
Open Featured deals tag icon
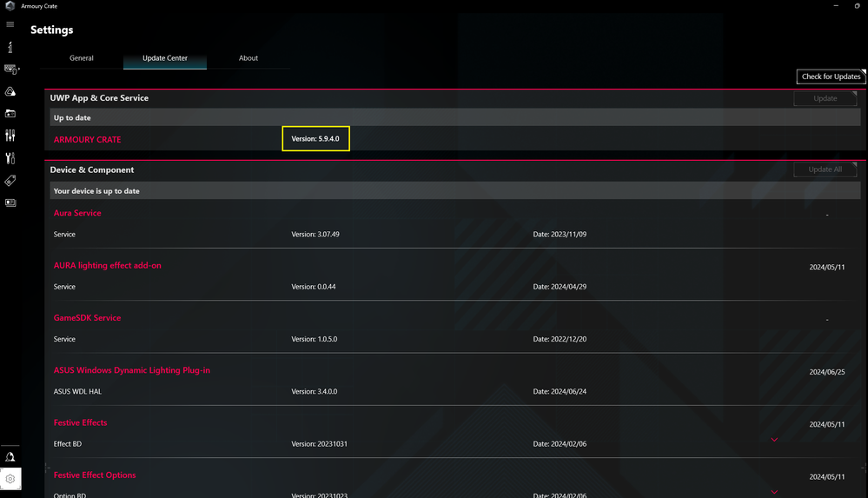(10, 181)
